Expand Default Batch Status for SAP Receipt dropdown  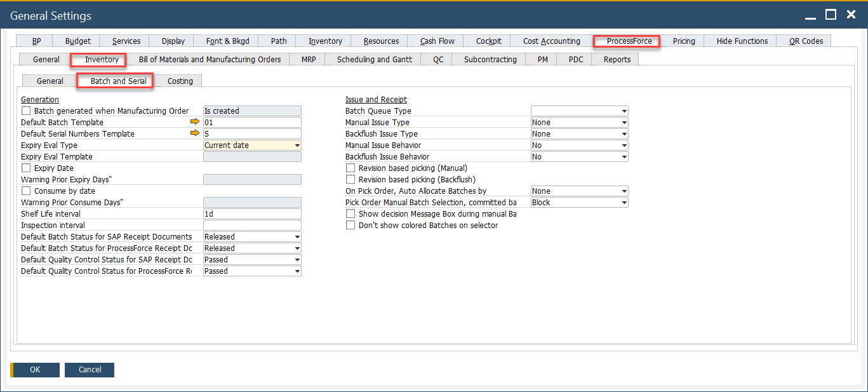click(297, 237)
